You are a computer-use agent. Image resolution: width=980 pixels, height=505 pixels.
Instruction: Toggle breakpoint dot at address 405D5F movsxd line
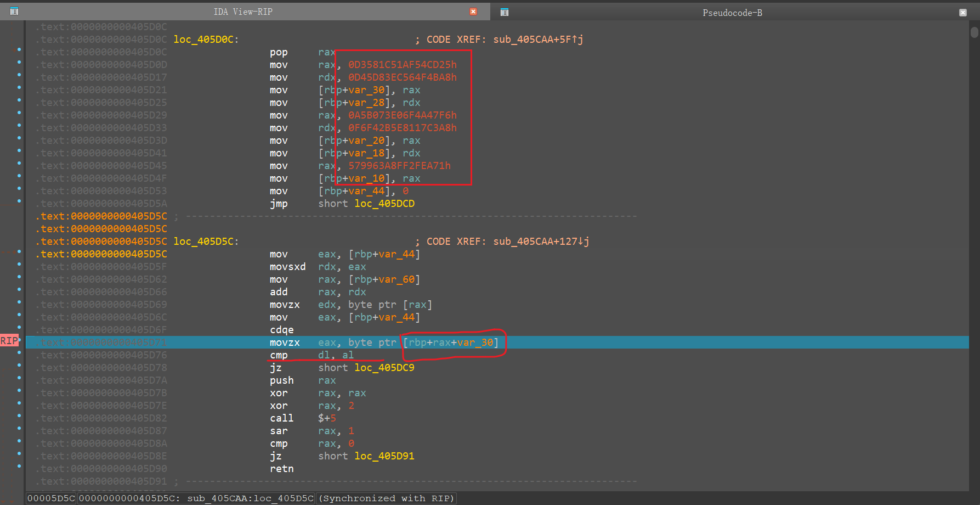(x=19, y=264)
